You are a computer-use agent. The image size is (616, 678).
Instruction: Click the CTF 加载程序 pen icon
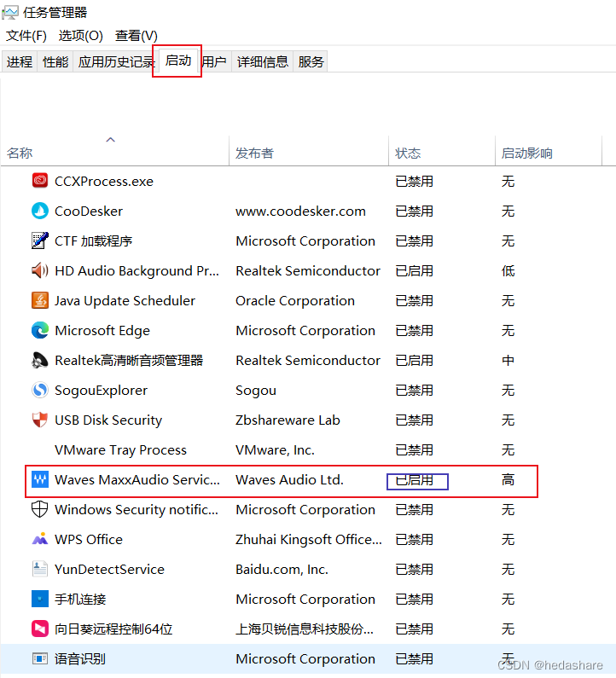(40, 240)
